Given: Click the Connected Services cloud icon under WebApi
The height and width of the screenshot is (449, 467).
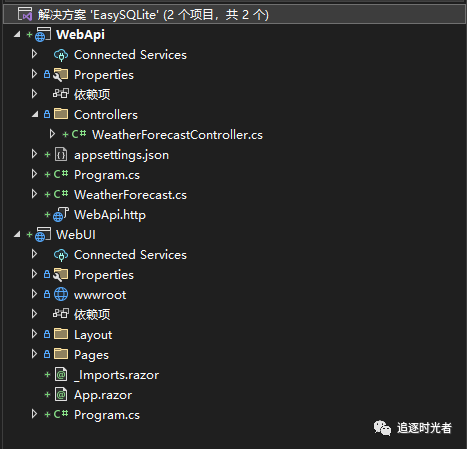Looking at the screenshot, I should tap(61, 55).
